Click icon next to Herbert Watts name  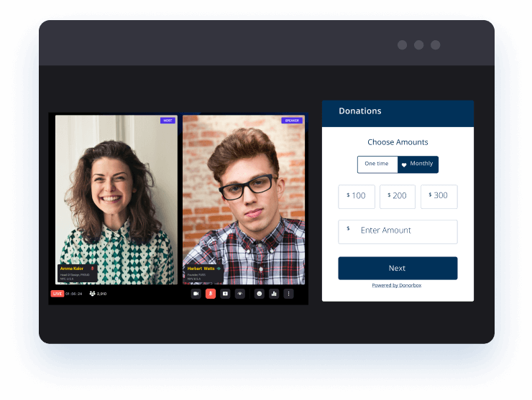[219, 269]
